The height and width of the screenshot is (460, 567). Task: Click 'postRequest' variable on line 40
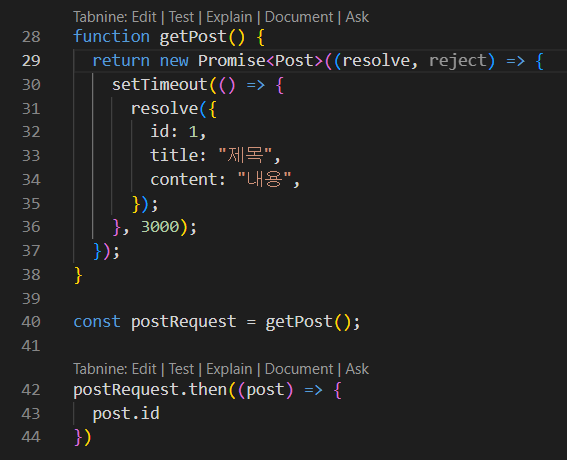(x=183, y=322)
